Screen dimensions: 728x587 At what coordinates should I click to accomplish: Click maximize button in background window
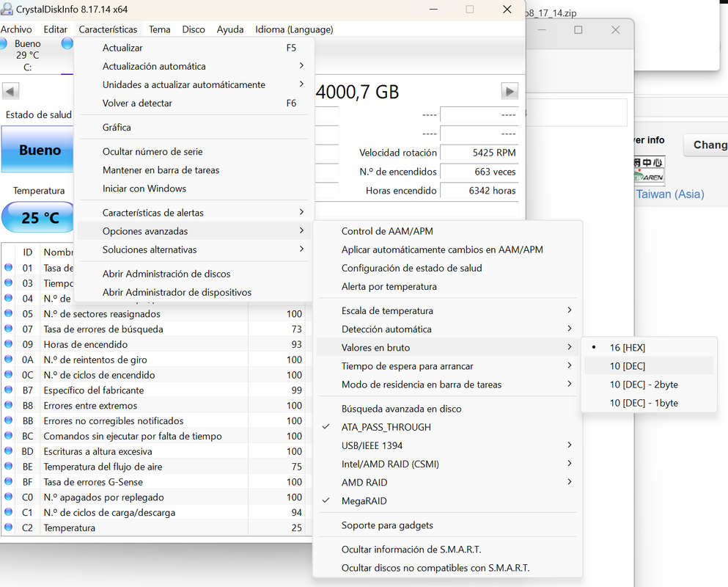coord(578,30)
